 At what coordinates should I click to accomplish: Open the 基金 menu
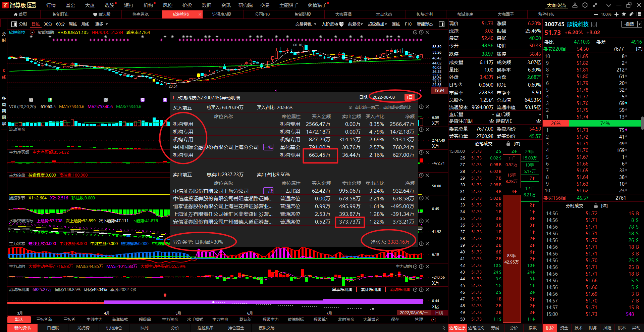(70, 5)
